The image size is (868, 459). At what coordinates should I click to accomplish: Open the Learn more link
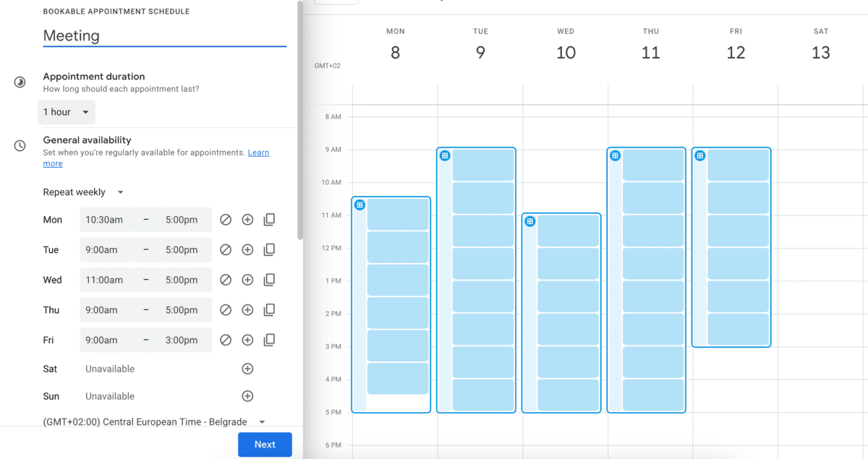point(257,153)
